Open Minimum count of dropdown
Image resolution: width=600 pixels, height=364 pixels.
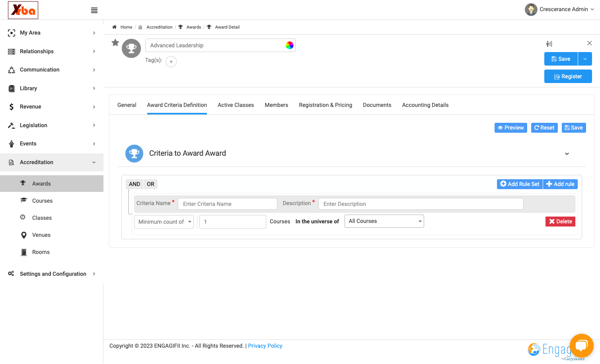tap(164, 222)
